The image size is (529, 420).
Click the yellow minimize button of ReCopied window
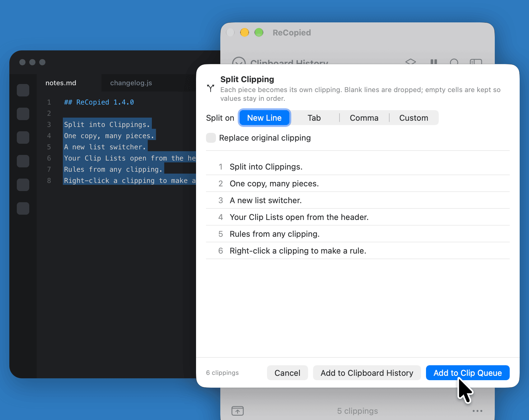click(x=245, y=32)
